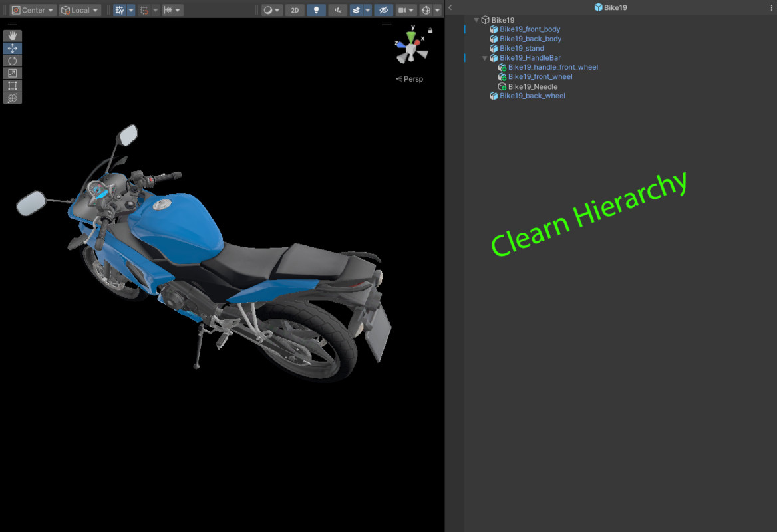Screen dimensions: 777x532
Task: Select the Hand tool in the scene toolbar
Action: (12, 35)
